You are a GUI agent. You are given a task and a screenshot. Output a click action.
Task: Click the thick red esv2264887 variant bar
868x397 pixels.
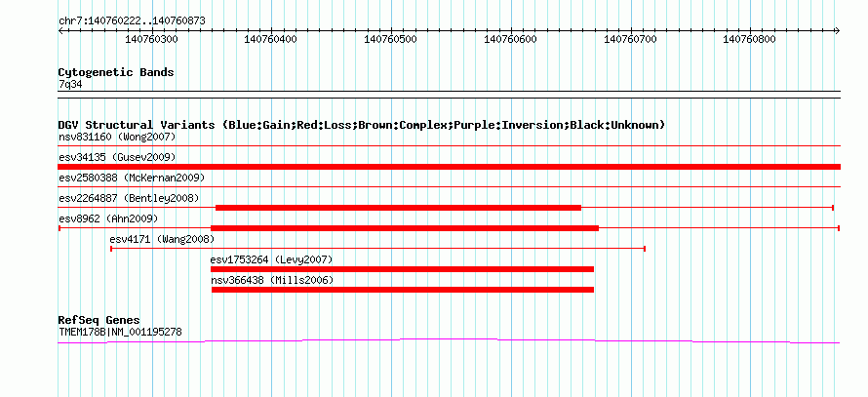pos(398,208)
